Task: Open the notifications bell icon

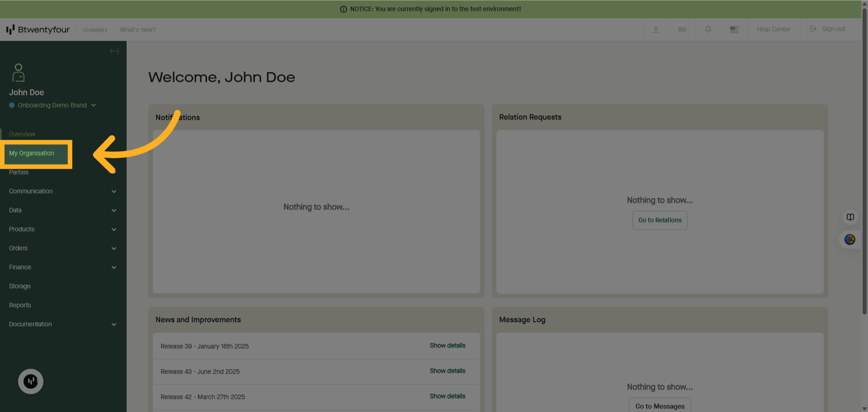Action: (708, 29)
